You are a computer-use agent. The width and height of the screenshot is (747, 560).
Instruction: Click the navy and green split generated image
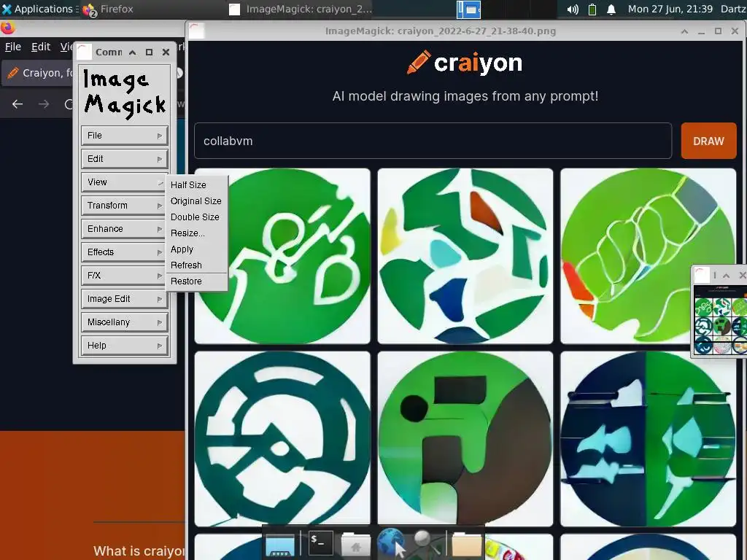[x=648, y=438]
